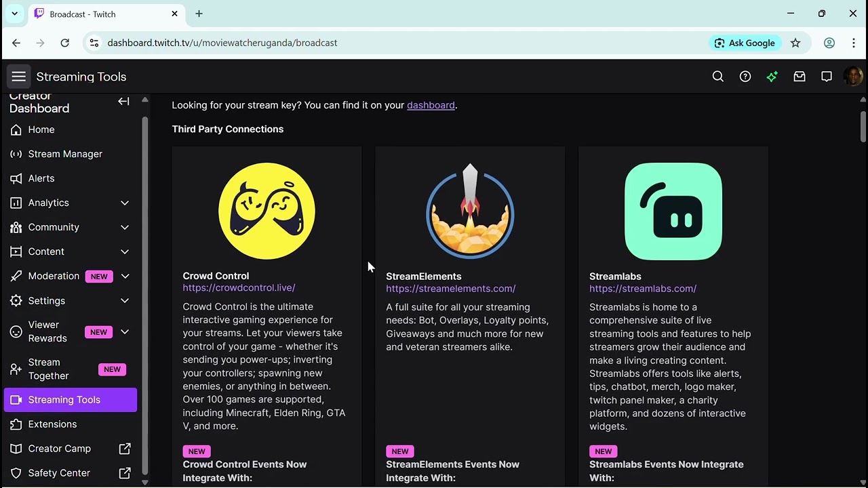
Task: Click the Stream Together person-plus icon
Action: click(16, 369)
